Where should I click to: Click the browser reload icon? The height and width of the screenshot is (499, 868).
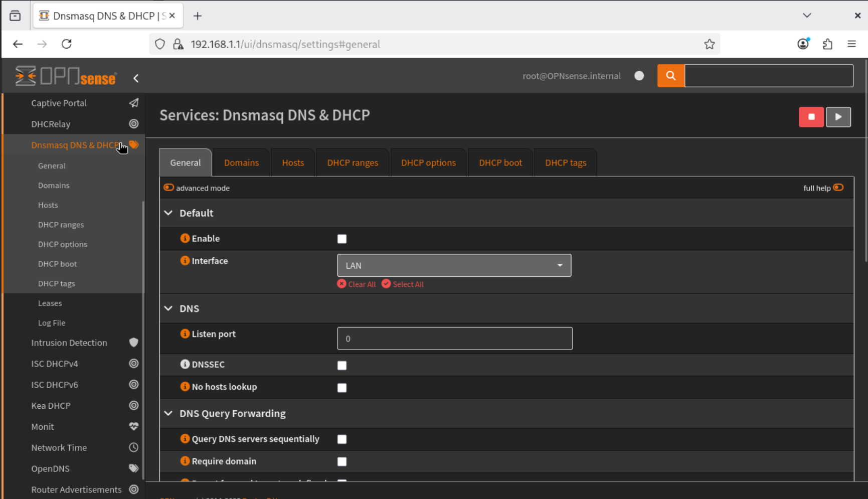(67, 44)
